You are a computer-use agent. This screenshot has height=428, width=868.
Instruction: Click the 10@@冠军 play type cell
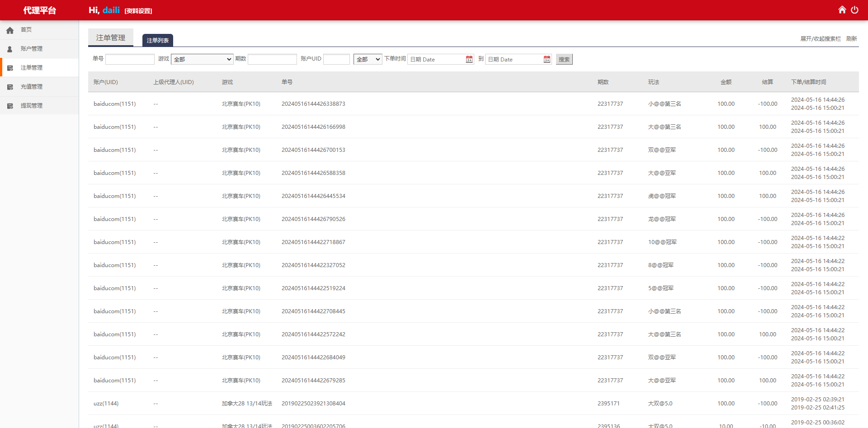pos(662,242)
